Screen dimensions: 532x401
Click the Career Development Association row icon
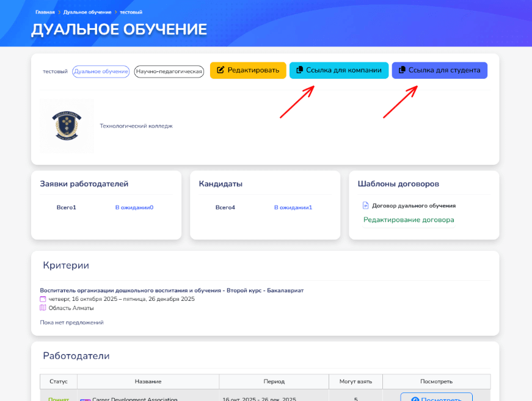tap(85, 400)
